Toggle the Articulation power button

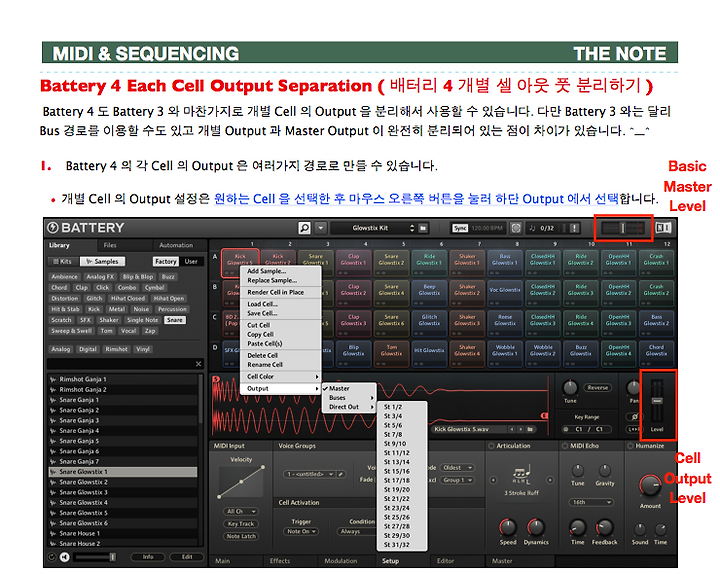[491, 446]
